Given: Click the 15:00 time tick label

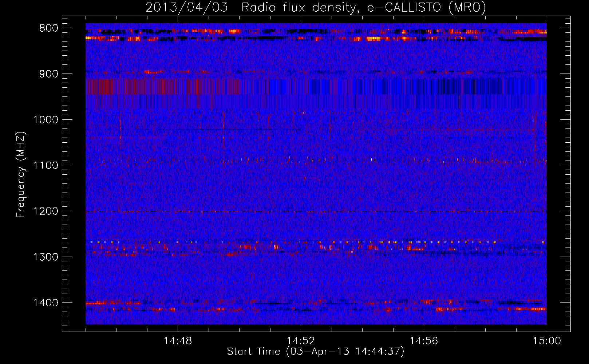Looking at the screenshot, I should (x=547, y=341).
